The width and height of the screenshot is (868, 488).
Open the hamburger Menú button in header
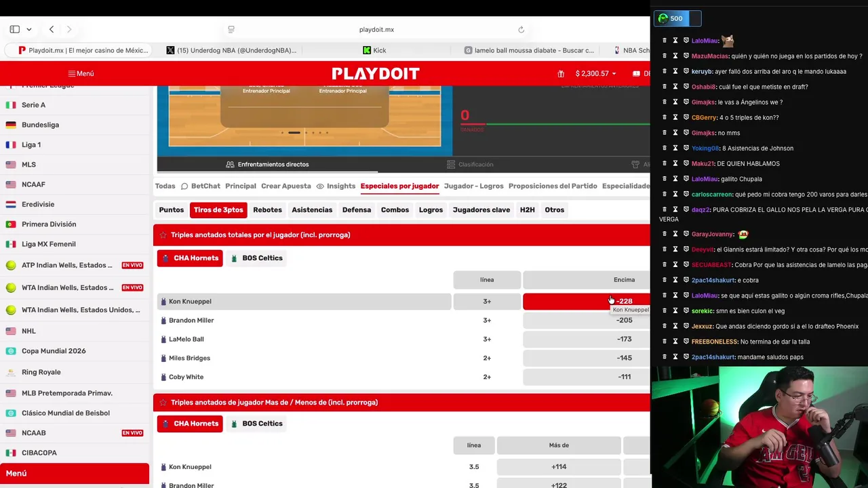81,73
